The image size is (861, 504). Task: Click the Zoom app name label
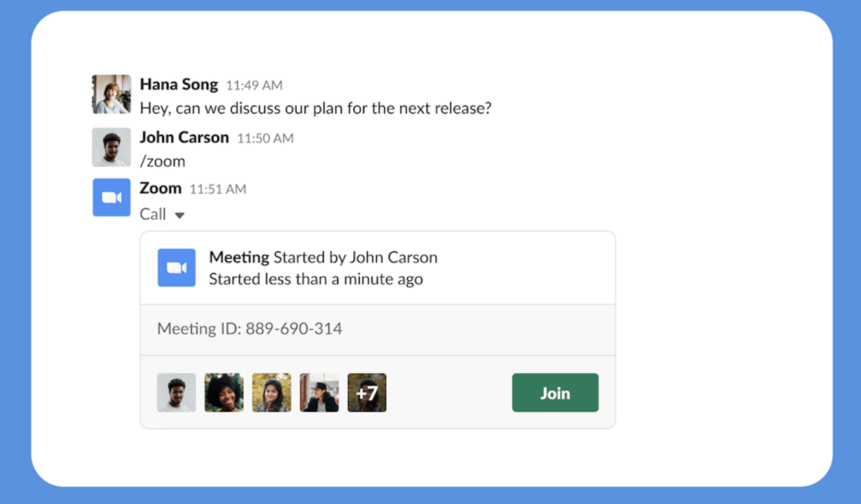click(161, 188)
